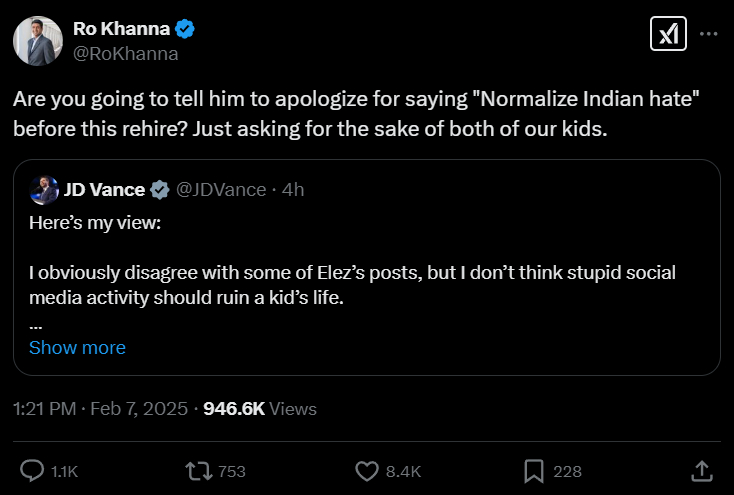Open the three-dot more options menu

tap(708, 34)
